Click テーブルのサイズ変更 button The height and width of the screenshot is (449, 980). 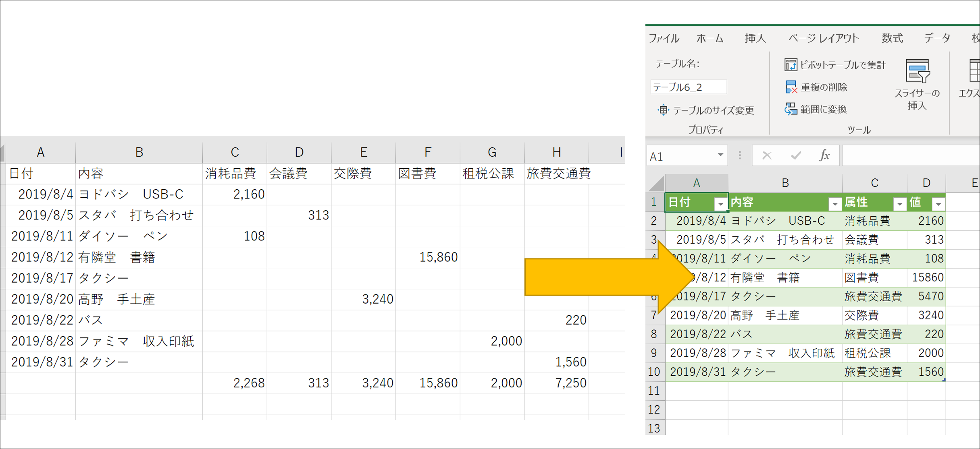tap(706, 110)
